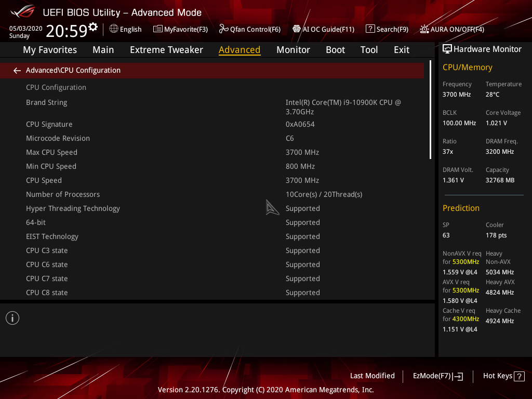Open the Exit tab
Image resolution: width=532 pixels, height=399 pixels.
click(x=402, y=50)
